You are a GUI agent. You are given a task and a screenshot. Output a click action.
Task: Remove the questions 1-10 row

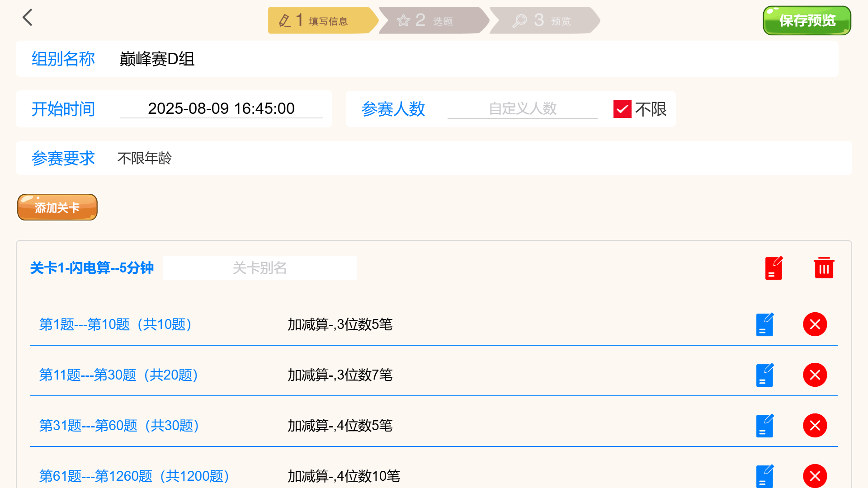pos(815,324)
